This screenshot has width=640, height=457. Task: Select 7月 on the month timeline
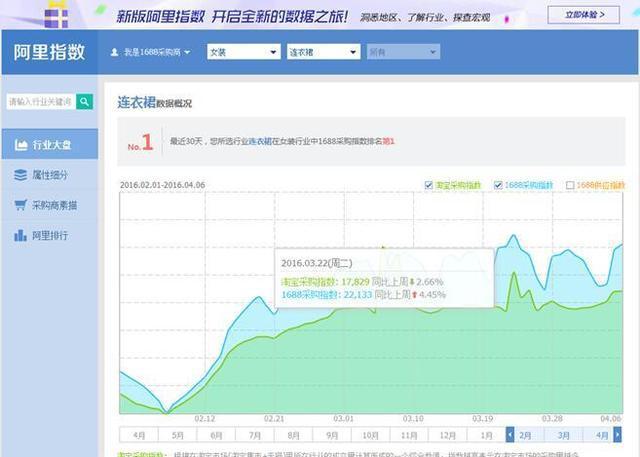tap(255, 435)
